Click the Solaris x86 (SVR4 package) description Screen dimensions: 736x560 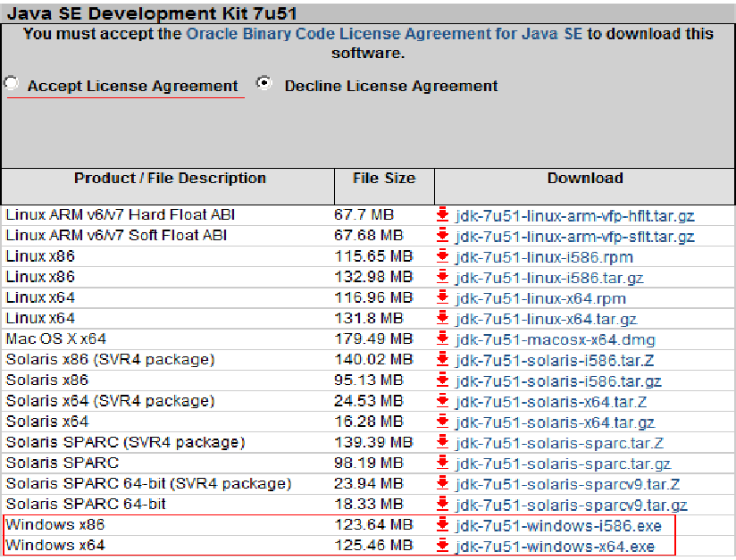110,360
